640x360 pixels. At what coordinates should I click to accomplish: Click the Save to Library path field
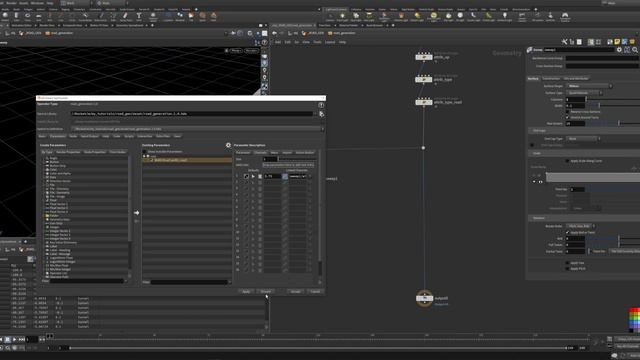click(x=192, y=114)
